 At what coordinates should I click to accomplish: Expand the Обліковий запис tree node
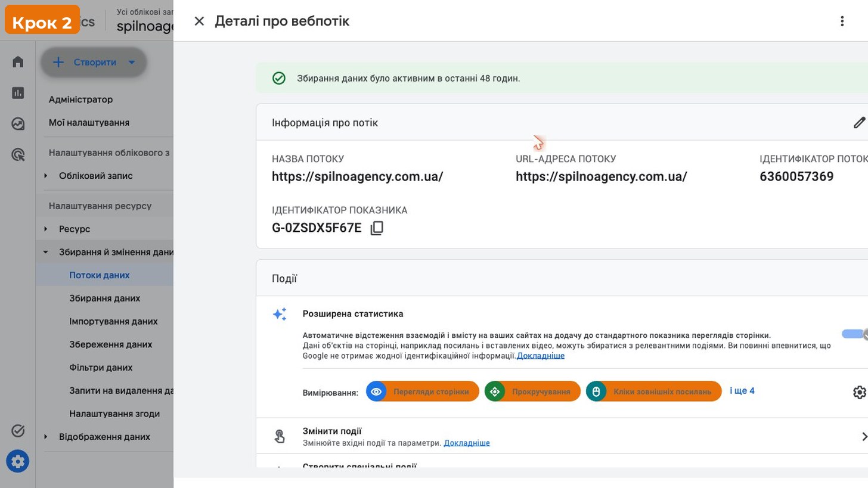(46, 176)
